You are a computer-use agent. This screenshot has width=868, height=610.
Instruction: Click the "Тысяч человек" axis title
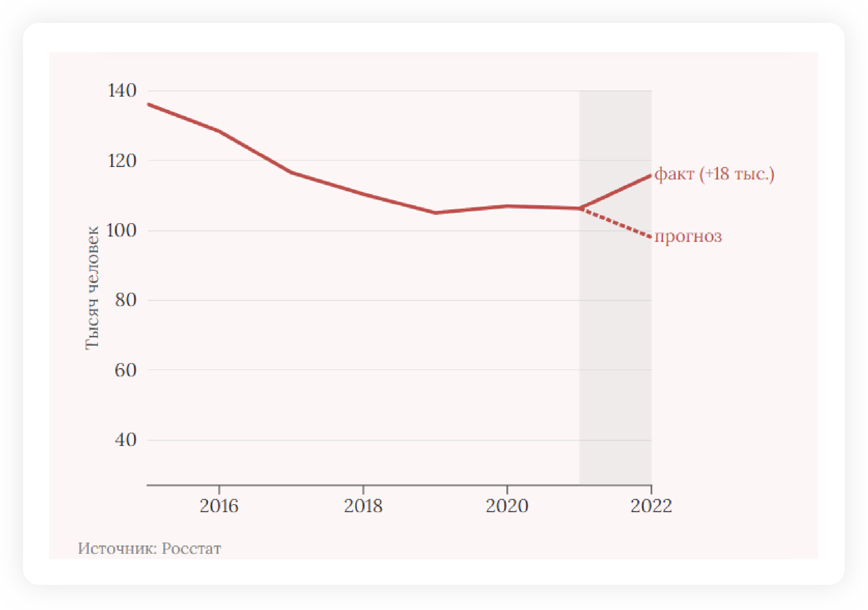coord(92,288)
